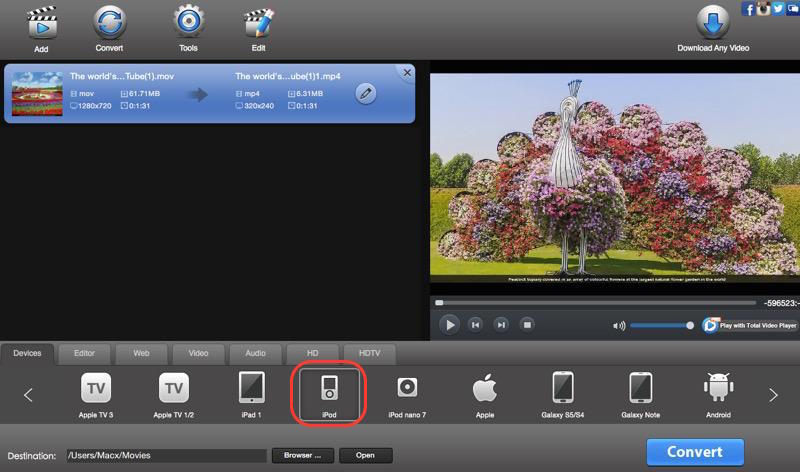Switch to the Devices tab
Image resolution: width=800 pixels, height=472 pixels.
[x=27, y=353]
